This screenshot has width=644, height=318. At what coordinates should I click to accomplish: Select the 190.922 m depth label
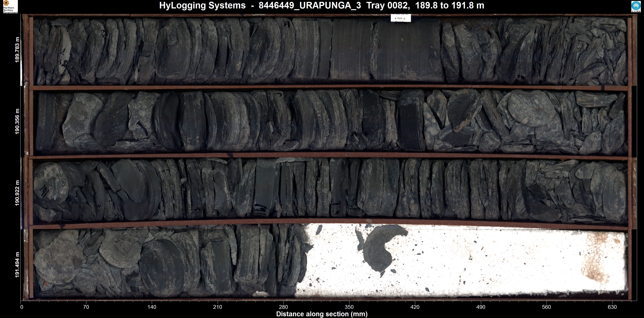click(17, 193)
